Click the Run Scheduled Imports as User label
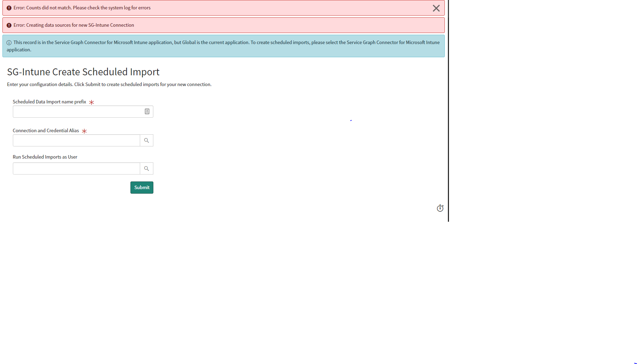The height and width of the screenshot is (364, 637). tap(45, 157)
